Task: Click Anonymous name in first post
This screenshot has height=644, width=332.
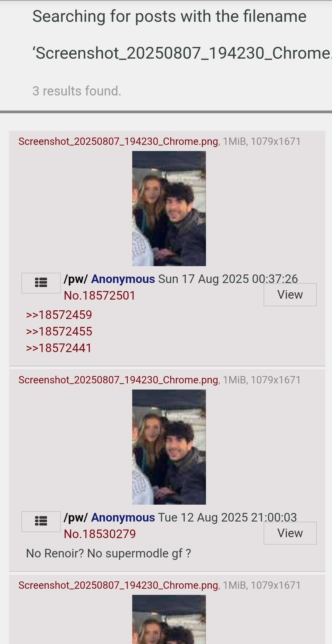Action: coord(123,279)
